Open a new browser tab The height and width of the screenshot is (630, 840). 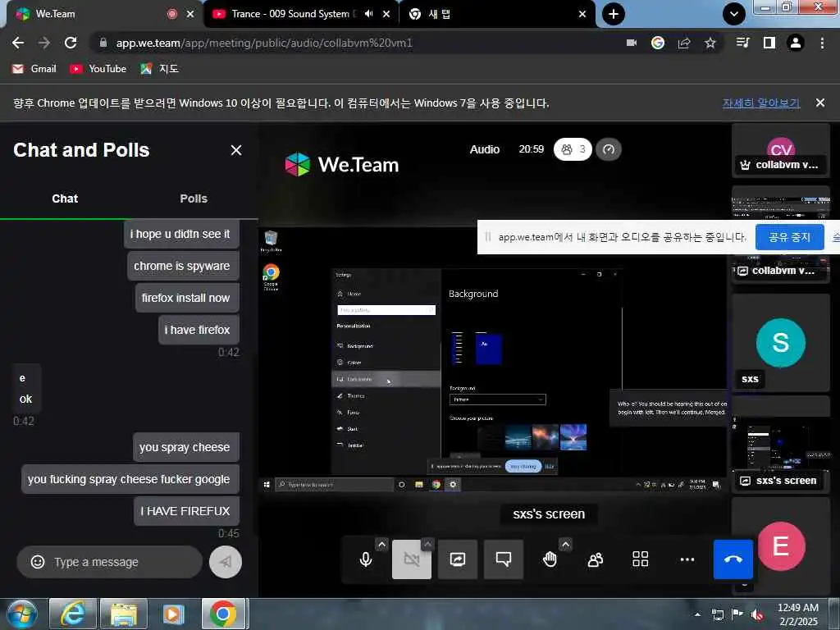[614, 14]
